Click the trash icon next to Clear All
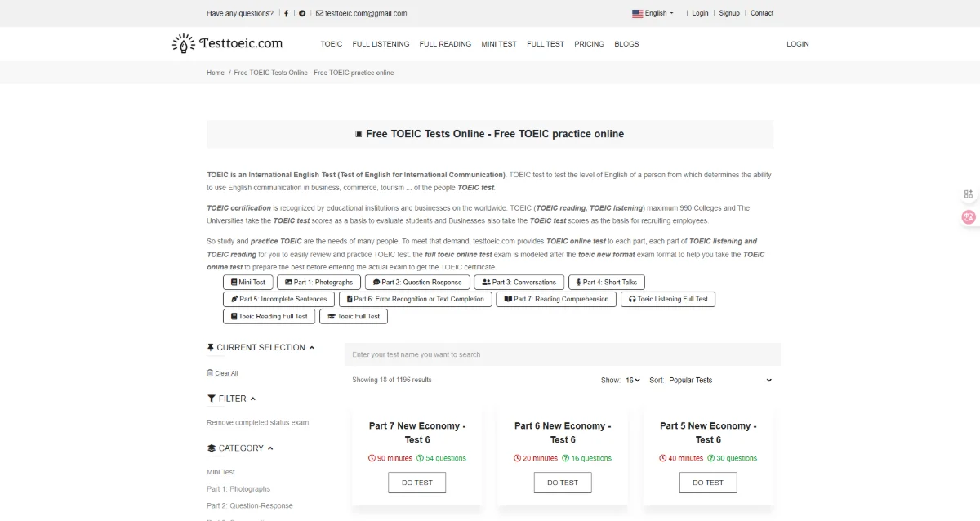980x521 pixels. click(210, 372)
